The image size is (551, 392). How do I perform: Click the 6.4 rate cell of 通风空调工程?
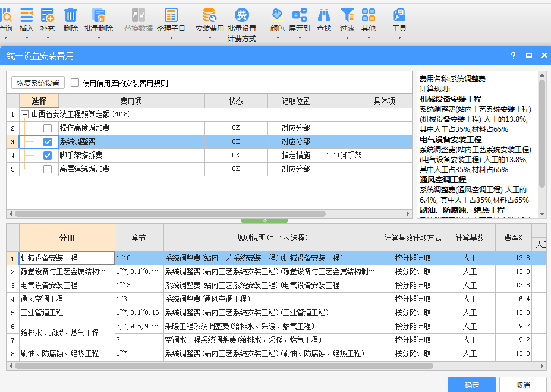pos(514,299)
